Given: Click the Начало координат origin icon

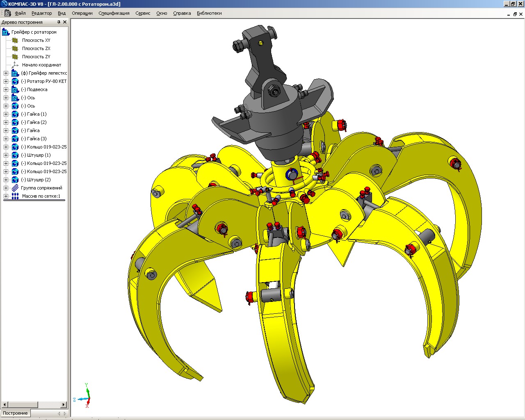Looking at the screenshot, I should (15, 65).
